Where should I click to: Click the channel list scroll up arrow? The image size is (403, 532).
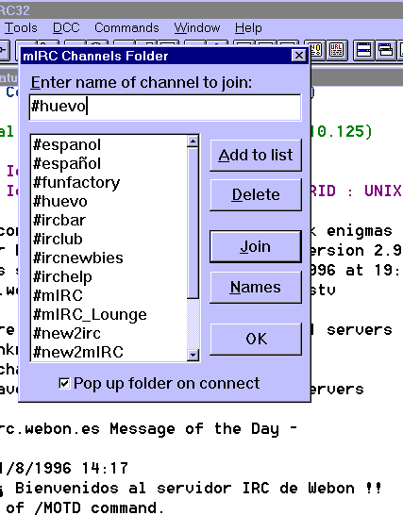pos(193,141)
